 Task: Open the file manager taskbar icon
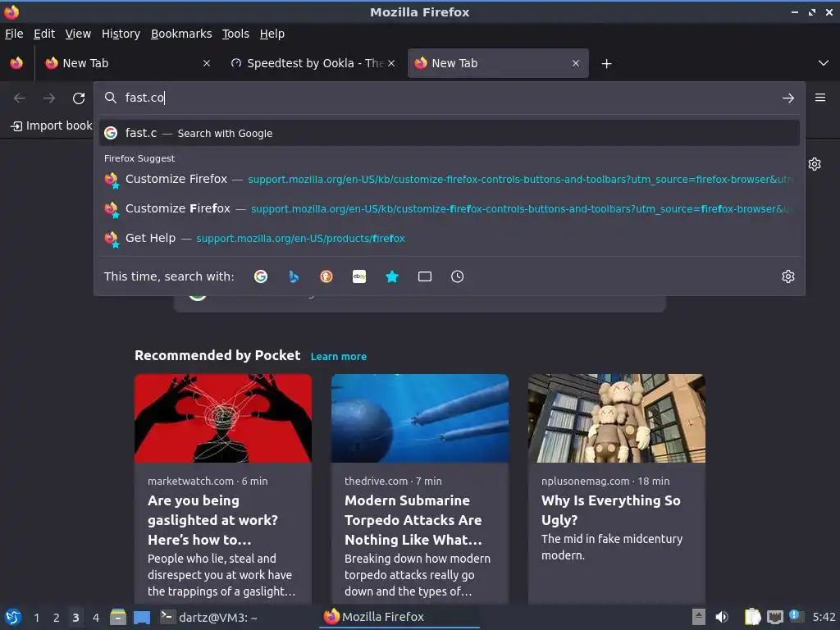(118, 618)
